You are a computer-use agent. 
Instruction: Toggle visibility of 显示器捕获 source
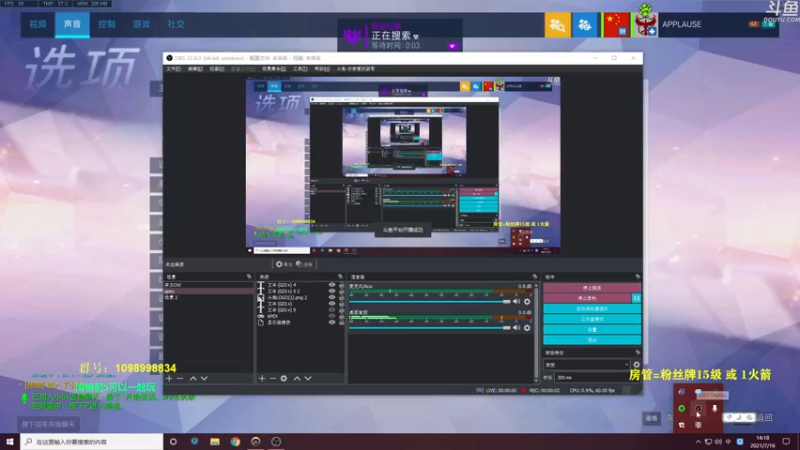coord(332,322)
